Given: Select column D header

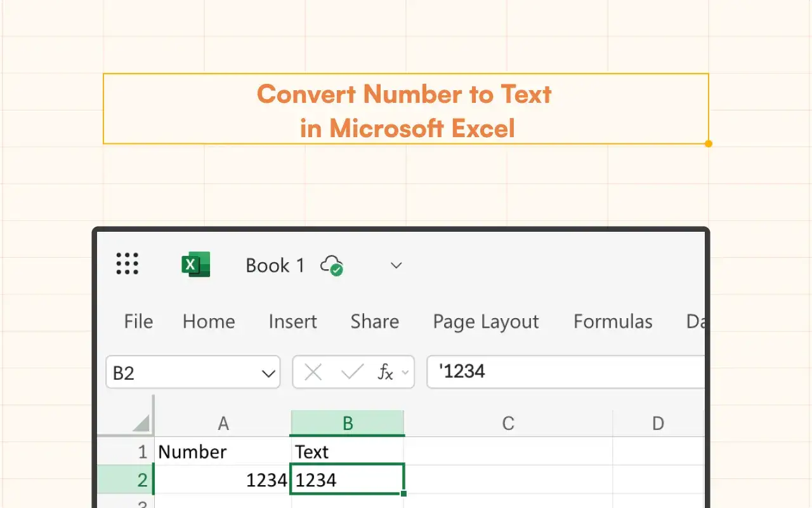Looking at the screenshot, I should point(658,424).
